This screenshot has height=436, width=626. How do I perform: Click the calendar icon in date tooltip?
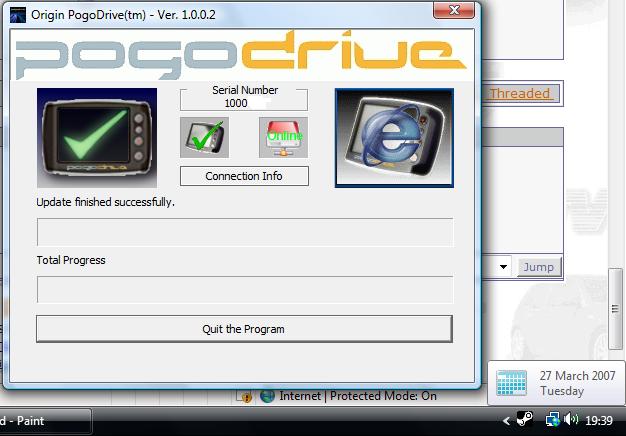tap(511, 383)
